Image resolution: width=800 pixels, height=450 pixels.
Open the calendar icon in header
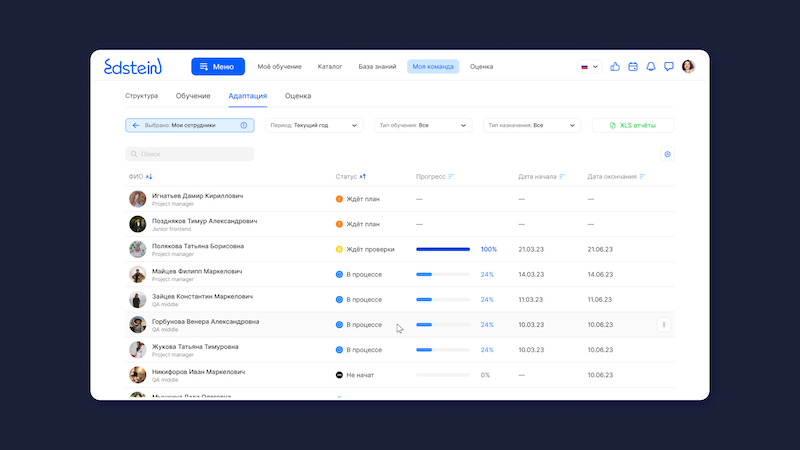click(x=633, y=66)
